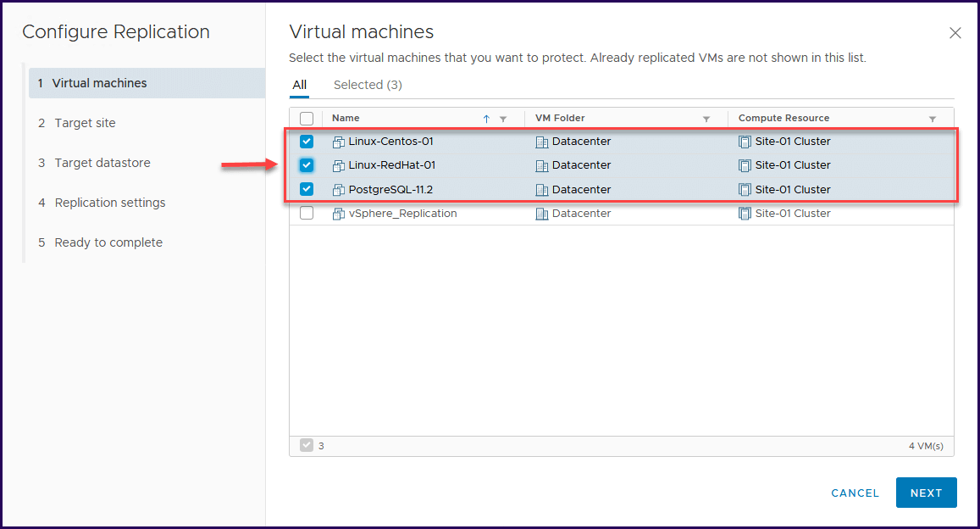Click the selected-count checkbox in the table footer
This screenshot has width=980, height=529.
click(307, 445)
